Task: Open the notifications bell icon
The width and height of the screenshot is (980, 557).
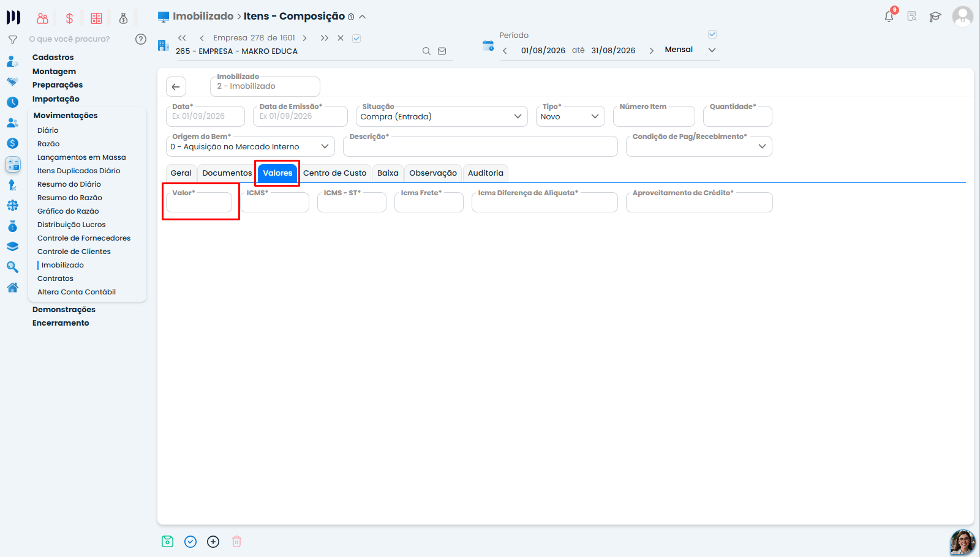Action: coord(889,17)
